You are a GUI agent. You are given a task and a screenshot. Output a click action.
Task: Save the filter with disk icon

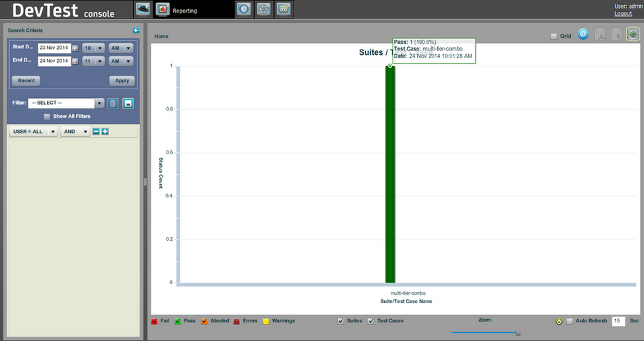(x=128, y=103)
